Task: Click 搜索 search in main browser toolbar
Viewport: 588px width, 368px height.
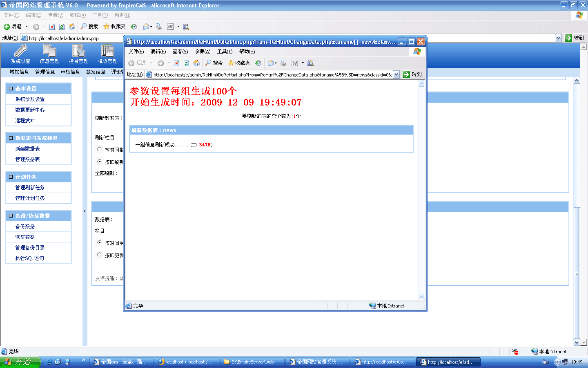Action: [x=89, y=27]
